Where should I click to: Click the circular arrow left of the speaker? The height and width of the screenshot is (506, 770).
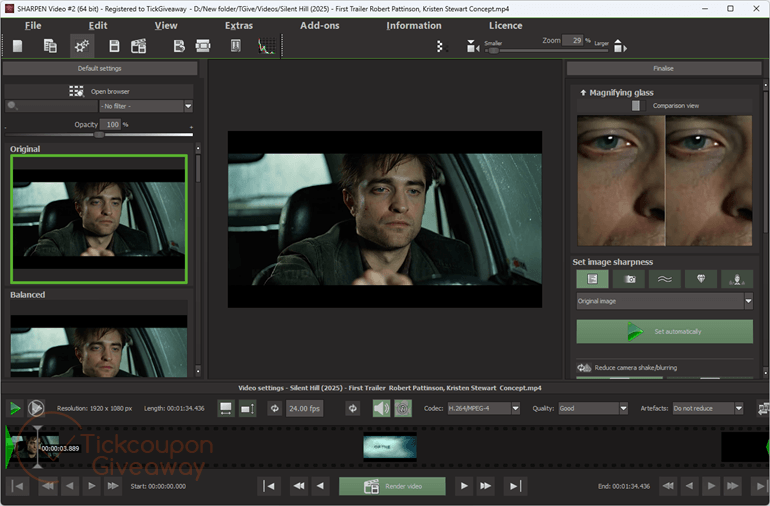click(353, 408)
